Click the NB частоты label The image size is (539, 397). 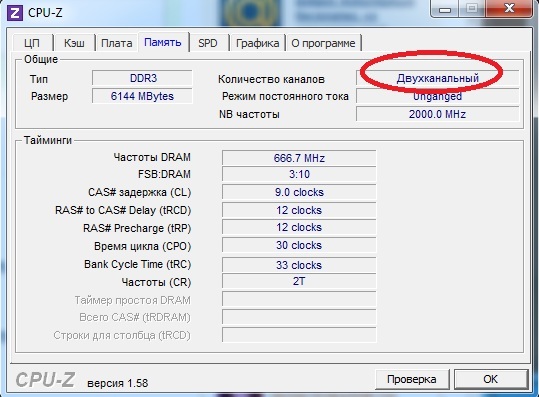tap(249, 114)
